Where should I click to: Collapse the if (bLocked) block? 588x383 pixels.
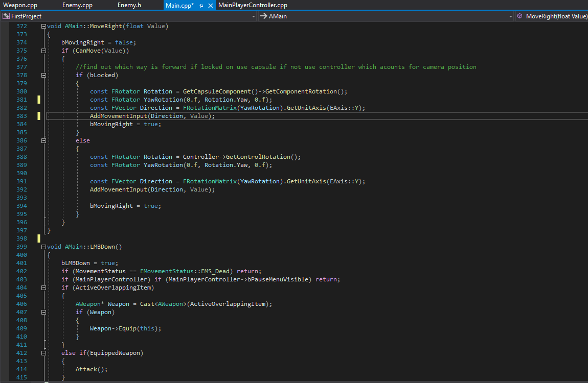(x=43, y=75)
